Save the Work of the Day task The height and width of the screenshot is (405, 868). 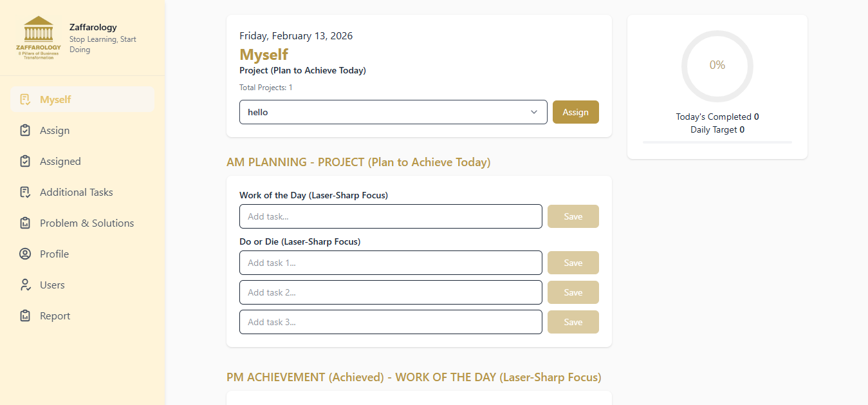click(573, 216)
